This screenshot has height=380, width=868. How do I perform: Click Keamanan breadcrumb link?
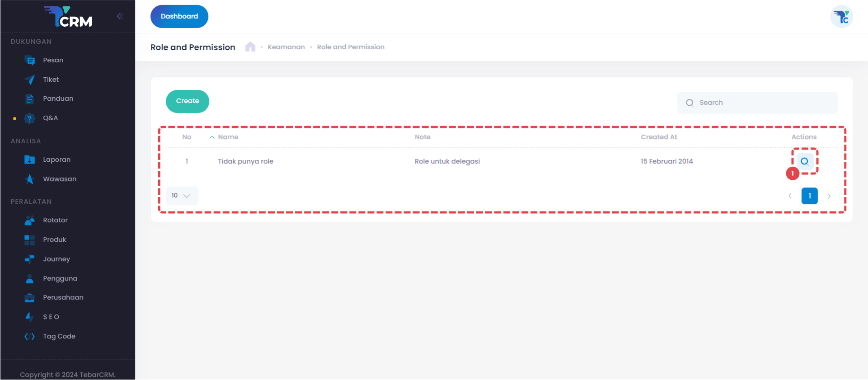coord(286,47)
